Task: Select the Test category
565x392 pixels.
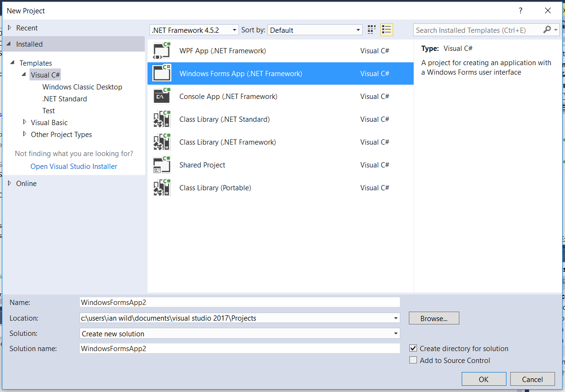Action: pyautogui.click(x=49, y=111)
